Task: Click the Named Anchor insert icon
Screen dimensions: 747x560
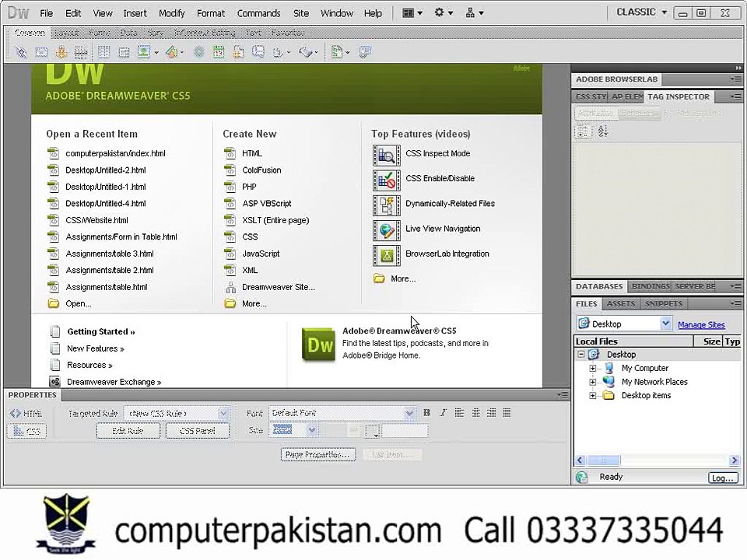Action: [61, 51]
